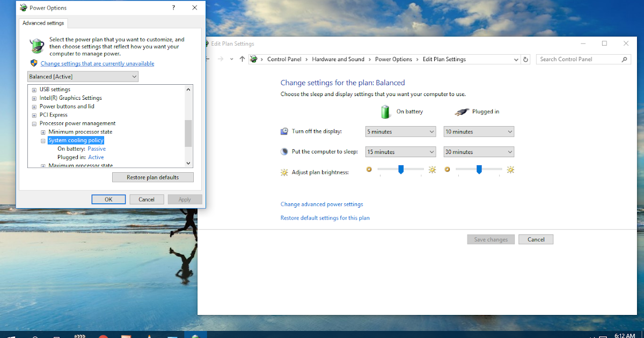
Task: Click the sleep moon icon
Action: 284,151
